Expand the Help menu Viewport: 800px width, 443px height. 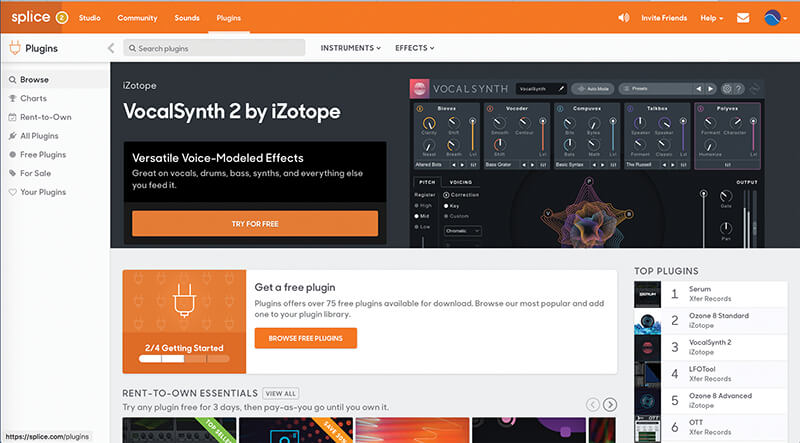pos(712,18)
